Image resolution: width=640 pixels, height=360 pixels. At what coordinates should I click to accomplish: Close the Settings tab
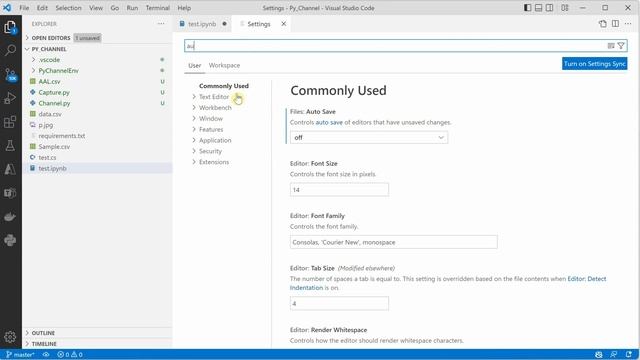284,24
